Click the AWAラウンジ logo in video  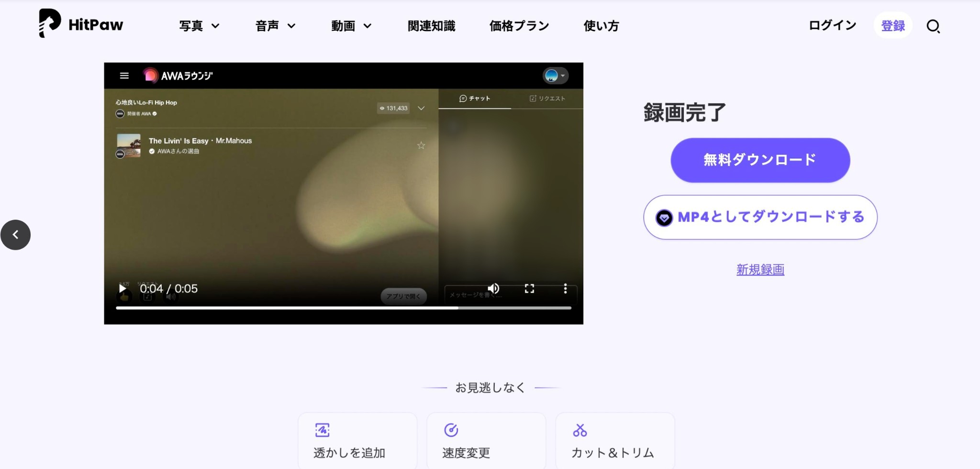(178, 76)
